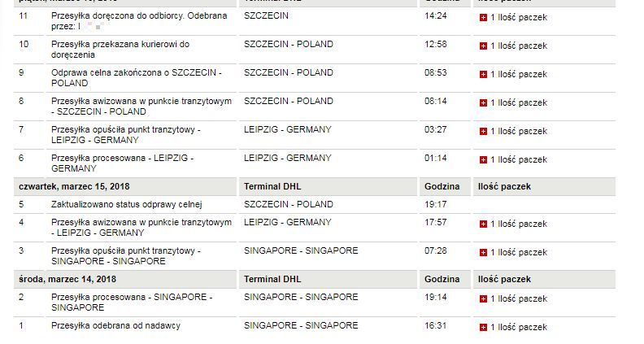Click red plus icon at 08:14 row
Image resolution: width=644 pixels, height=344 pixels.
483,102
